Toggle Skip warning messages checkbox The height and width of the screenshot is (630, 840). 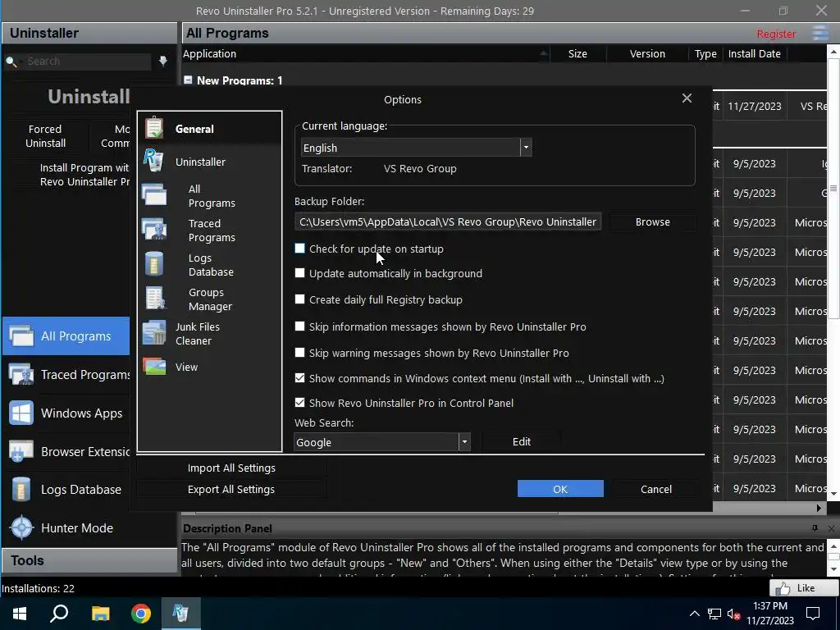(300, 353)
